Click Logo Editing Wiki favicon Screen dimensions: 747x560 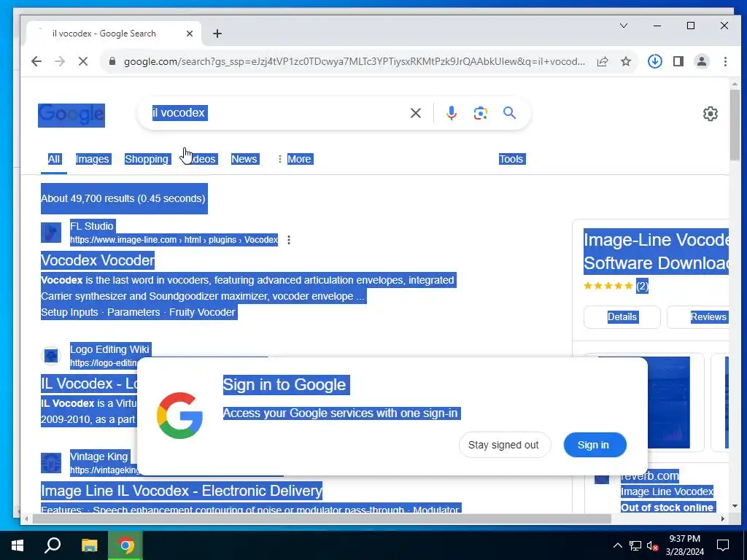tap(51, 356)
